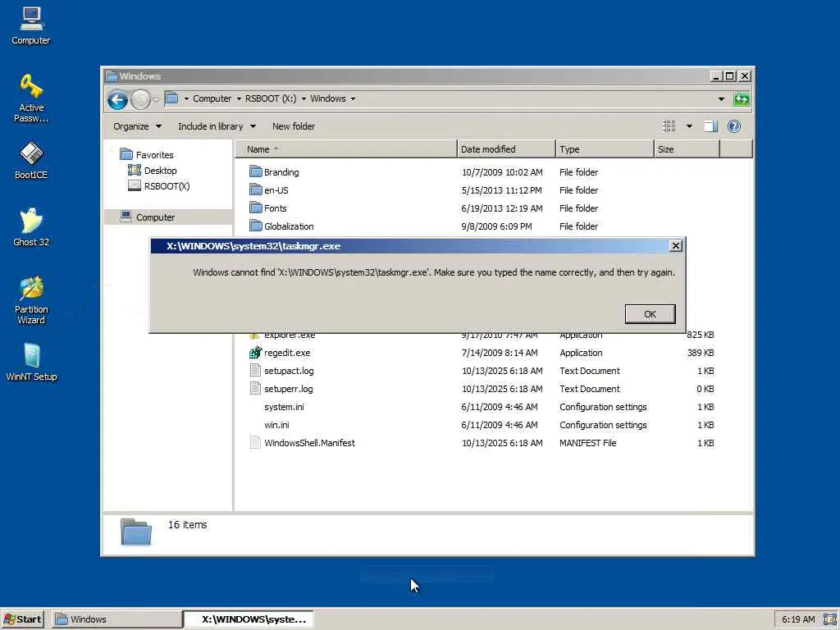Launch Partition Wizard from the desktop

(31, 290)
